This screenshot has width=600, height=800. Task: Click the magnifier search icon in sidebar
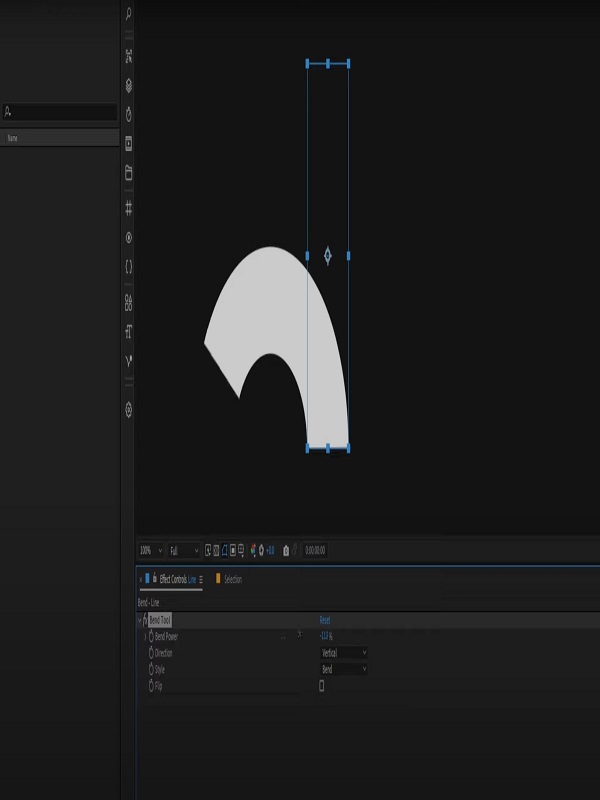pyautogui.click(x=129, y=14)
